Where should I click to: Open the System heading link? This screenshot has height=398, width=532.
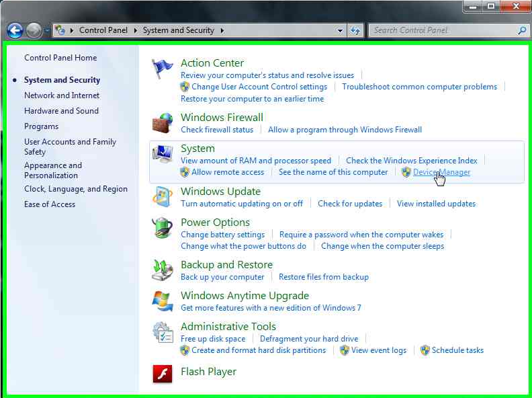(x=197, y=149)
